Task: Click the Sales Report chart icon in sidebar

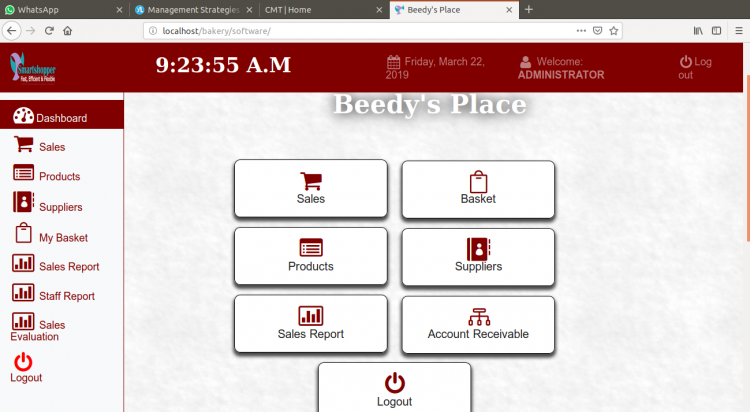Action: click(23, 263)
